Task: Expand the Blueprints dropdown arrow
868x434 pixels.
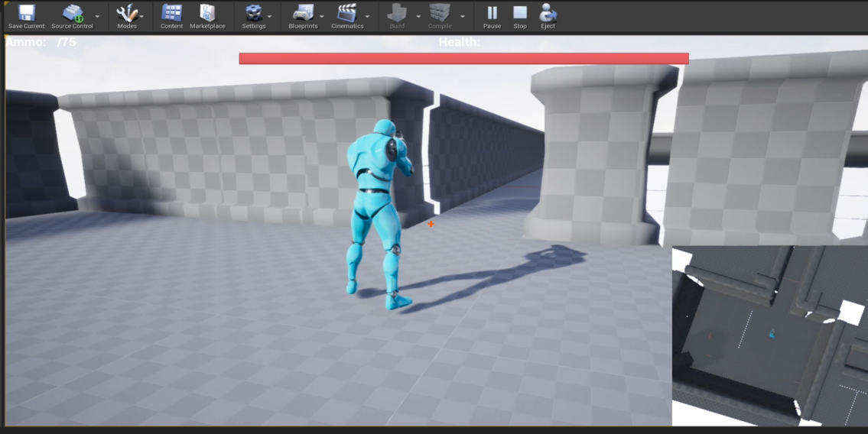Action: 323,17
